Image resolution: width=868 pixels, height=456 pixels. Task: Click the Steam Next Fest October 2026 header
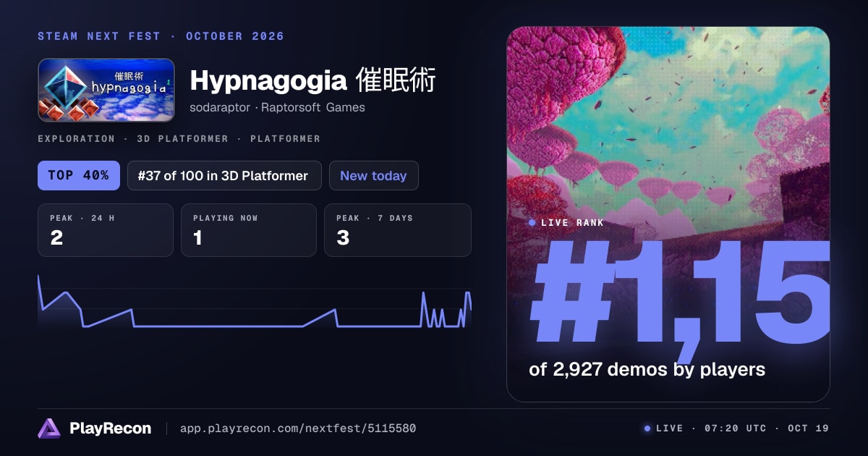point(161,36)
